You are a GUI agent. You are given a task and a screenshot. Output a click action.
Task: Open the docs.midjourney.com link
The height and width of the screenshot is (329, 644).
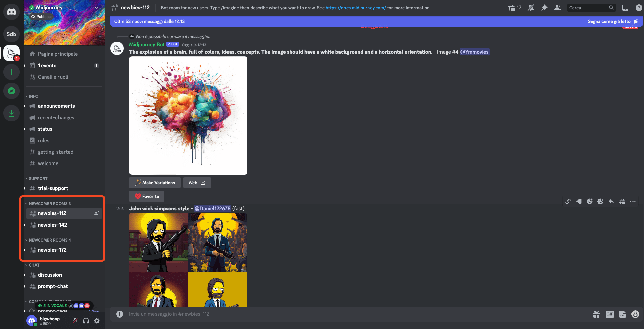(x=356, y=8)
